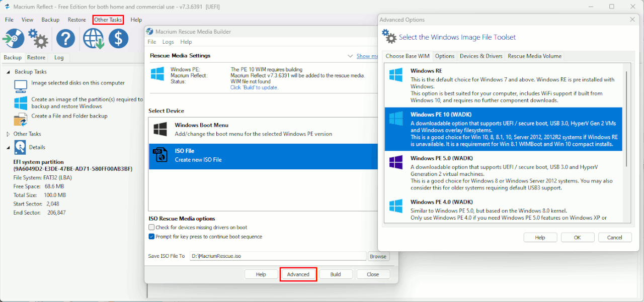Collapse the Details section
Viewport: 644px width, 302px height.
pos(8,147)
